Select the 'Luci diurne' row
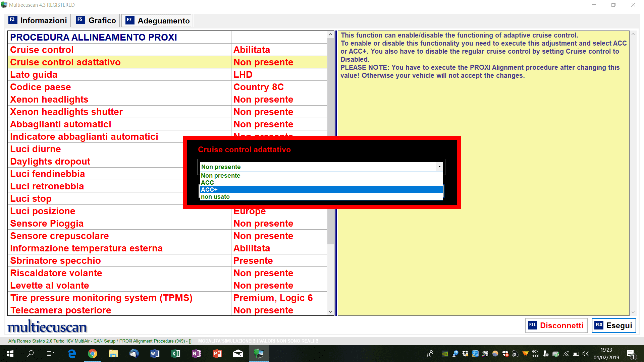This screenshot has height=362, width=644. (x=96, y=149)
